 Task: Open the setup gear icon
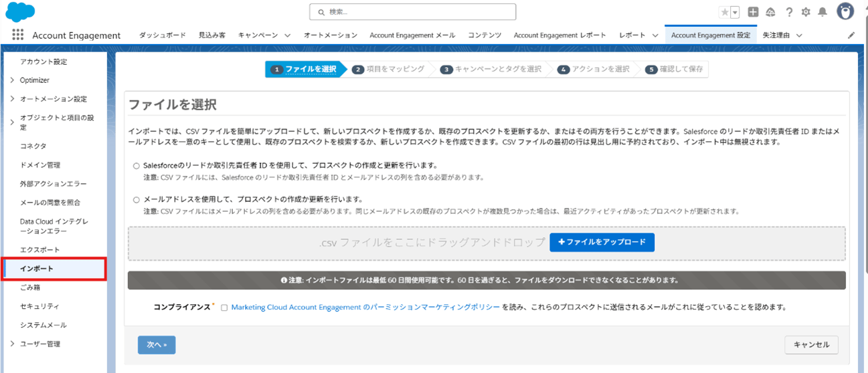point(806,12)
